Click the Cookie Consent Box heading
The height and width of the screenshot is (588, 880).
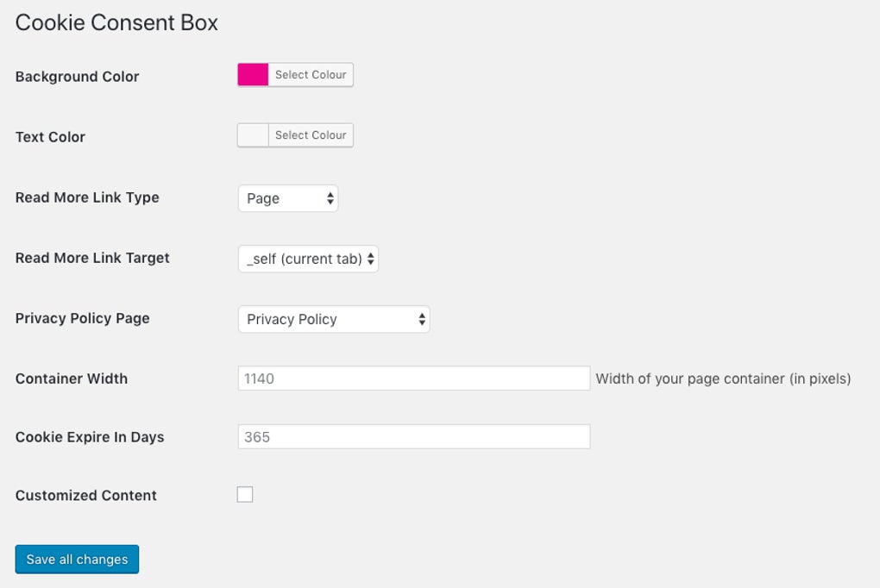116,22
